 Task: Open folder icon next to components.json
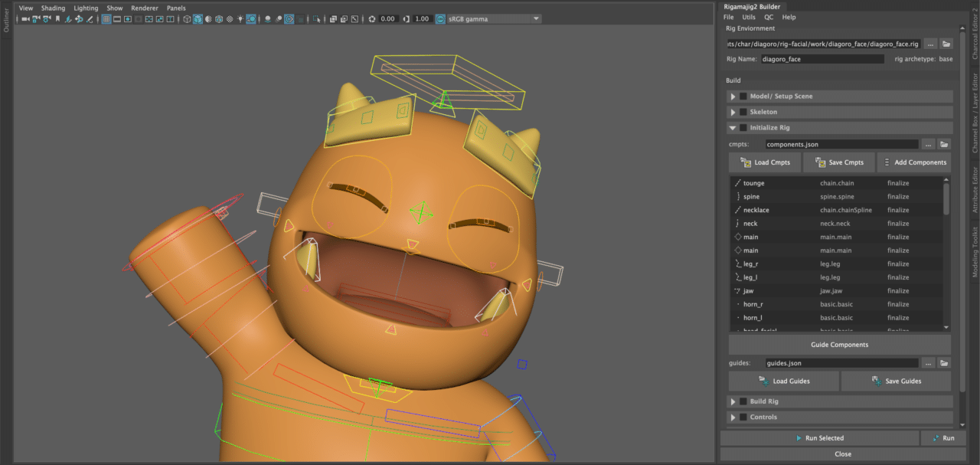click(945, 144)
